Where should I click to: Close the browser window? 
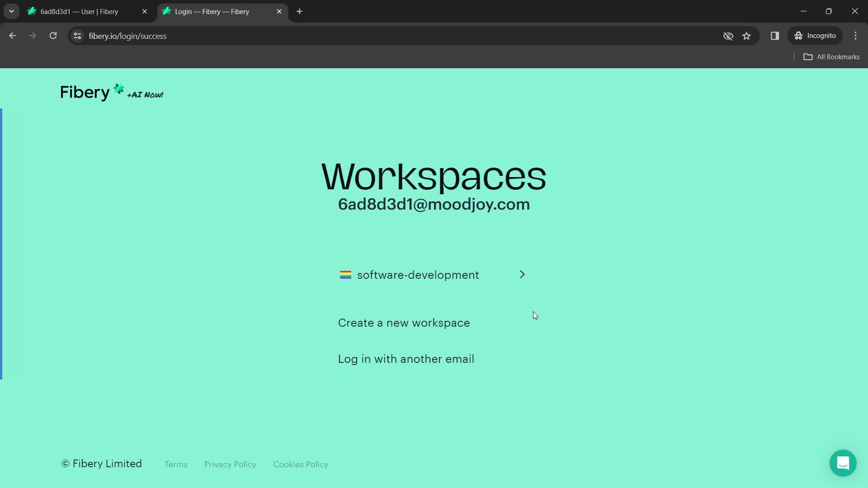(854, 11)
